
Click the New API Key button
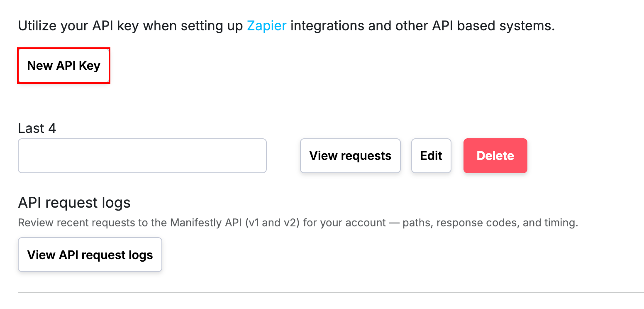pyautogui.click(x=63, y=66)
